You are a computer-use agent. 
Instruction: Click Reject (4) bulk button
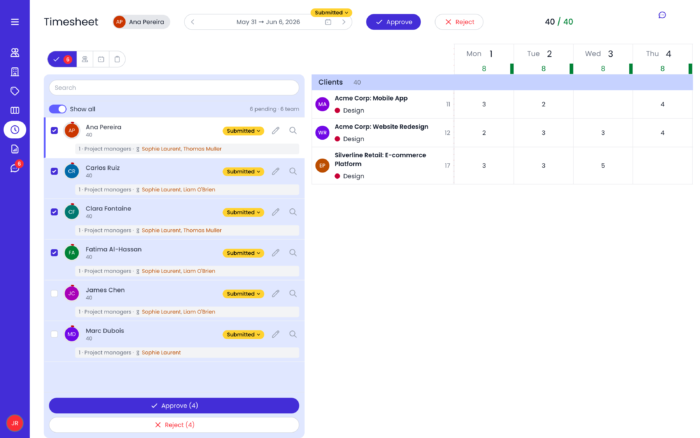(x=174, y=425)
